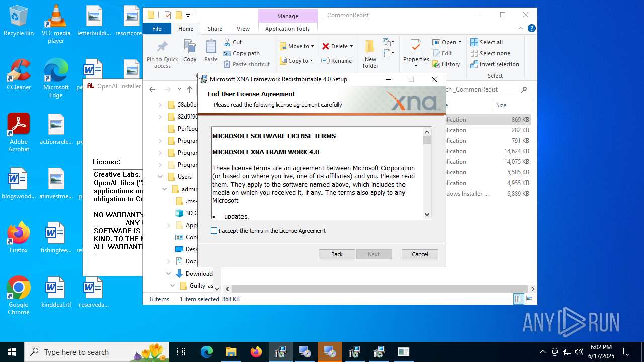The height and width of the screenshot is (362, 644).
Task: Click the Cancel button in XNA setup
Action: (x=420, y=254)
